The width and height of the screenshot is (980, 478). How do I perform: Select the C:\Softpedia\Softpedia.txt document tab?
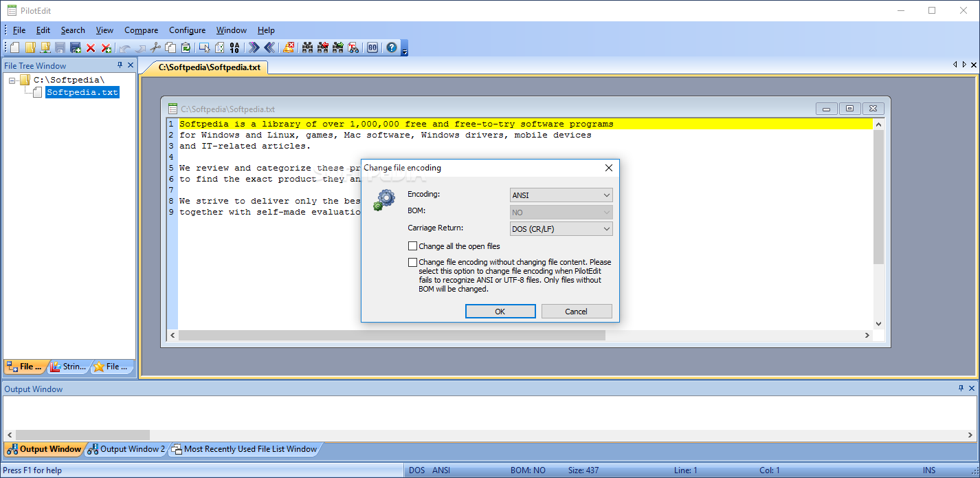click(x=209, y=67)
